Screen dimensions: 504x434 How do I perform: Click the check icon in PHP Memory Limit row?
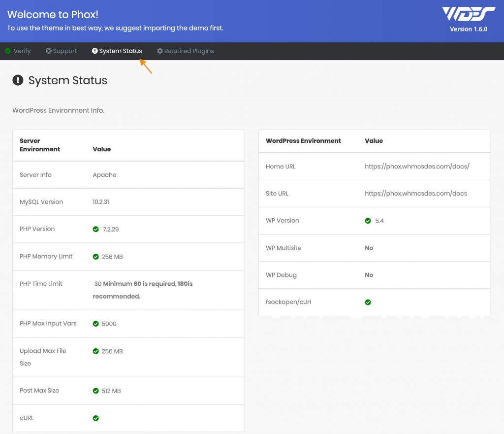(x=96, y=257)
